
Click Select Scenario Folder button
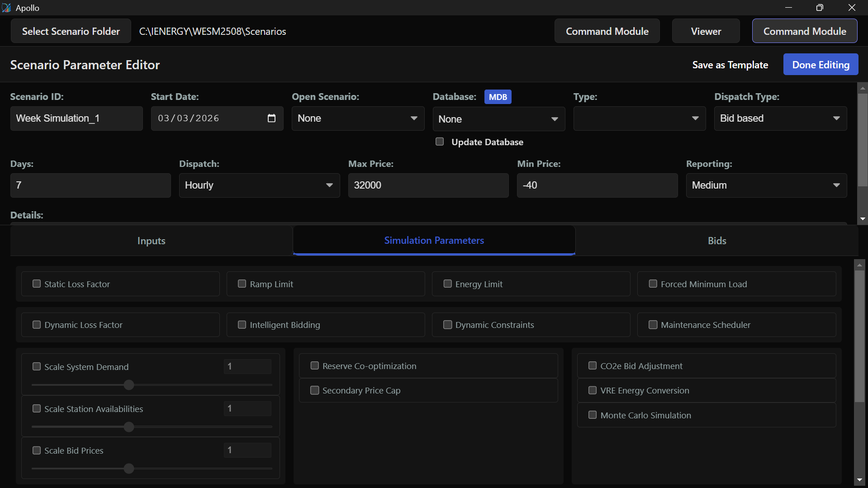coord(71,31)
